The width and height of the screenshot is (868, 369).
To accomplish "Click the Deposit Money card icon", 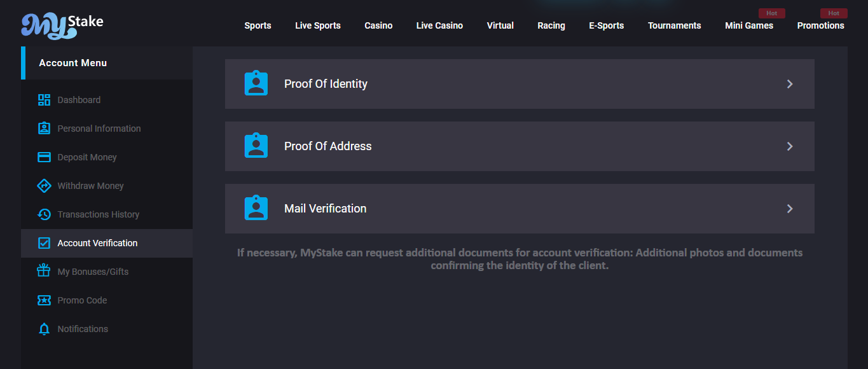I will [44, 157].
